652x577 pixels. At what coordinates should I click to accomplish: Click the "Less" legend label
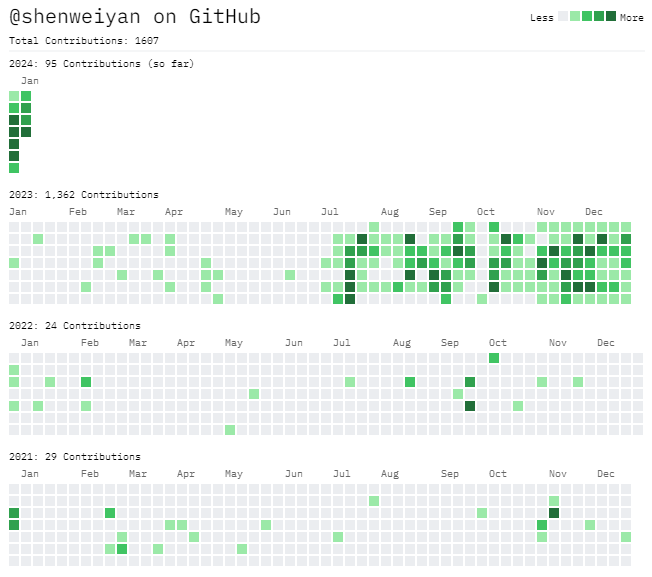pyautogui.click(x=542, y=18)
